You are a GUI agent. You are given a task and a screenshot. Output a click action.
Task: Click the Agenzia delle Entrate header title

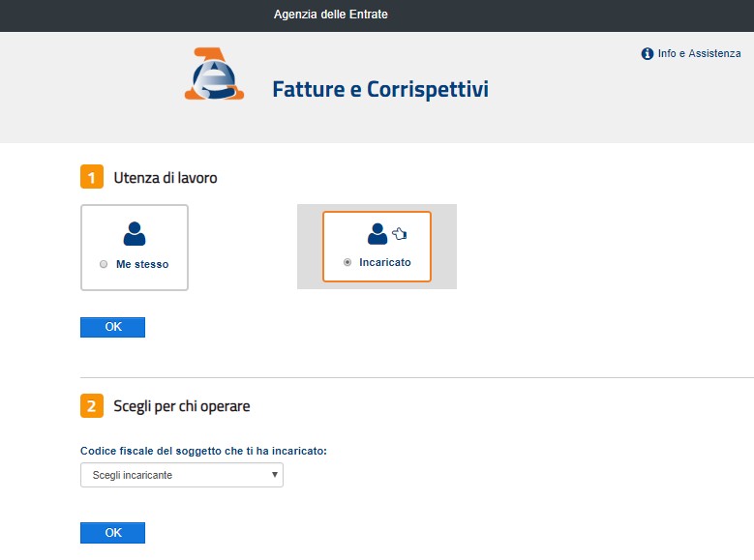coord(331,15)
